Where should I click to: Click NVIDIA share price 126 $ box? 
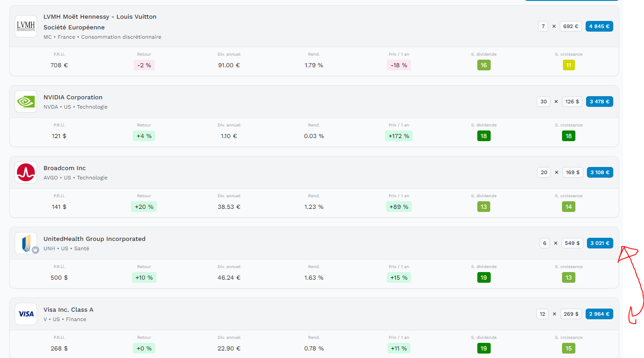[x=572, y=102]
